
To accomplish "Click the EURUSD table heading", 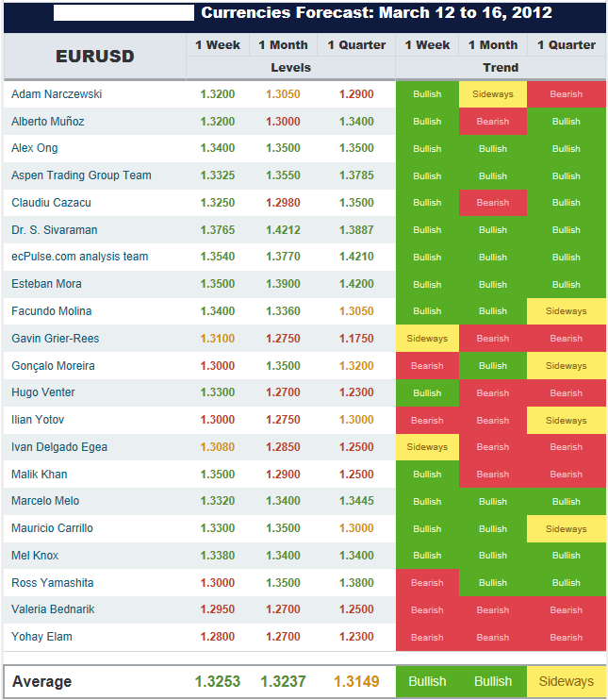I will click(x=95, y=57).
